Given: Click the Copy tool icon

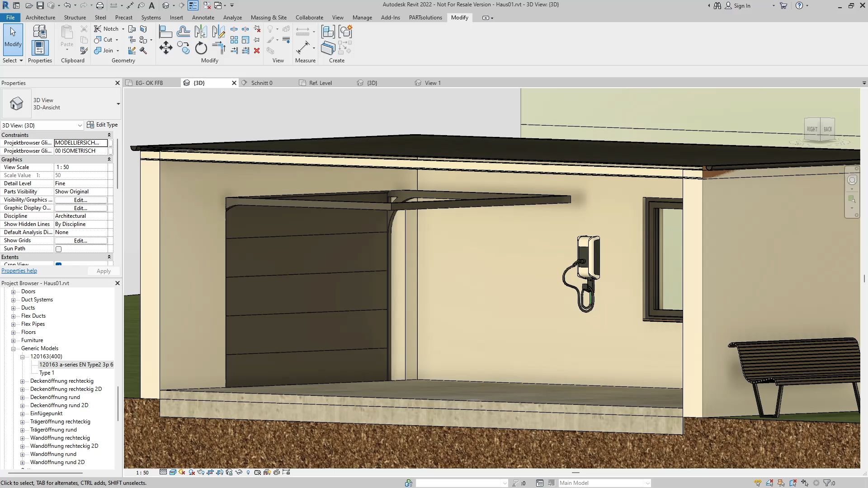Looking at the screenshot, I should [183, 48].
